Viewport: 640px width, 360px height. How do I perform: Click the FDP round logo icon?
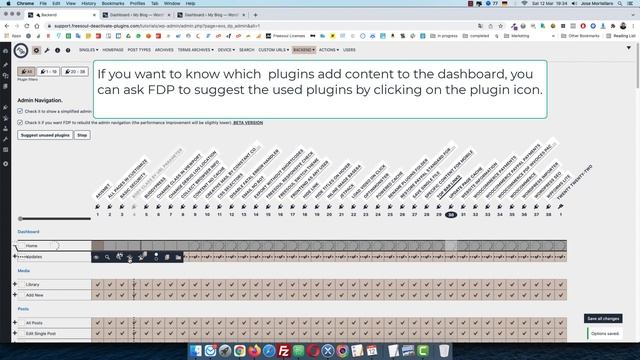21,51
